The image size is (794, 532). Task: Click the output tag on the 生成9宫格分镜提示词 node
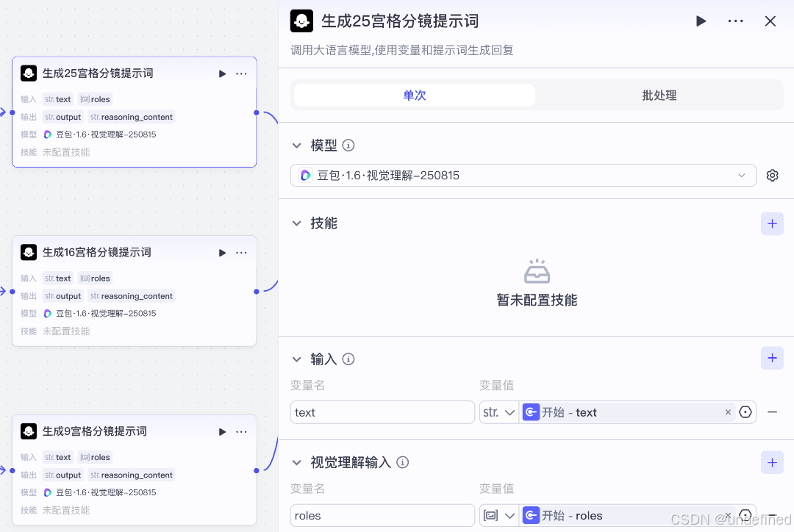(x=62, y=475)
